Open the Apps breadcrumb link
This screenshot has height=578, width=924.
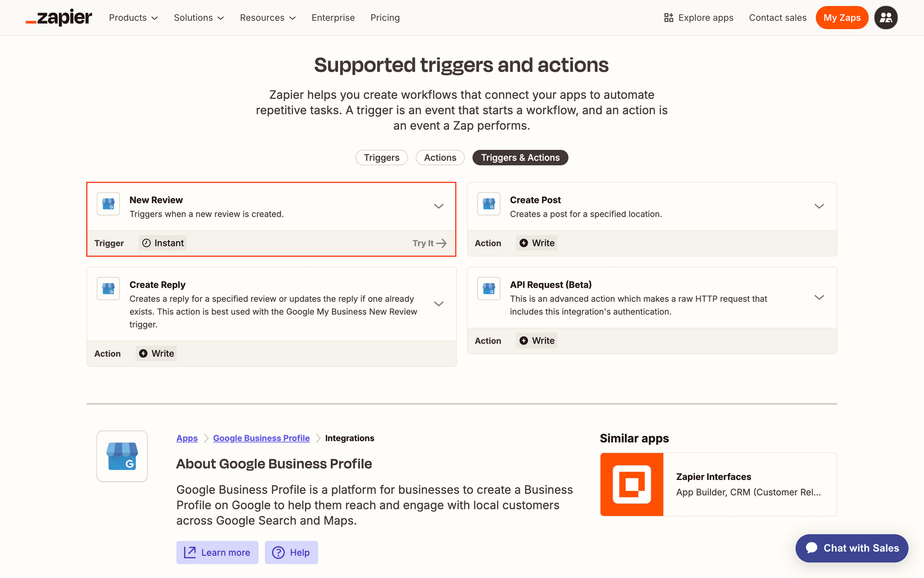coord(187,438)
